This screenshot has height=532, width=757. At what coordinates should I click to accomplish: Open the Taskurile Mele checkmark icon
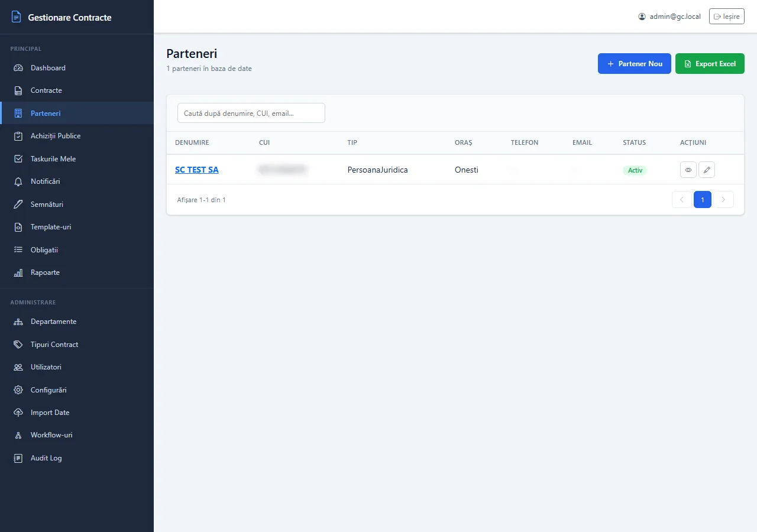(18, 159)
